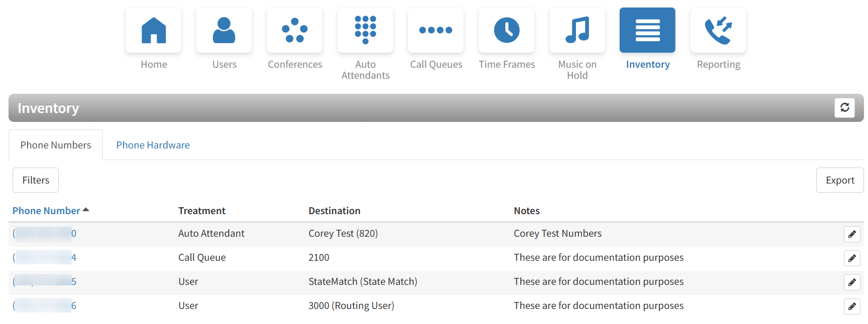Click the Export button
The image size is (868, 324).
coord(840,181)
